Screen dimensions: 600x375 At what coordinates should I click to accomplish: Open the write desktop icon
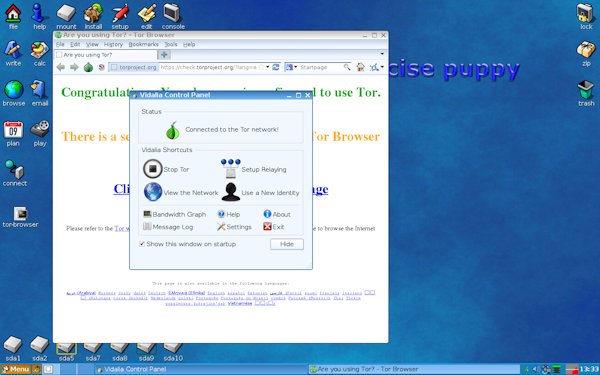tap(13, 53)
